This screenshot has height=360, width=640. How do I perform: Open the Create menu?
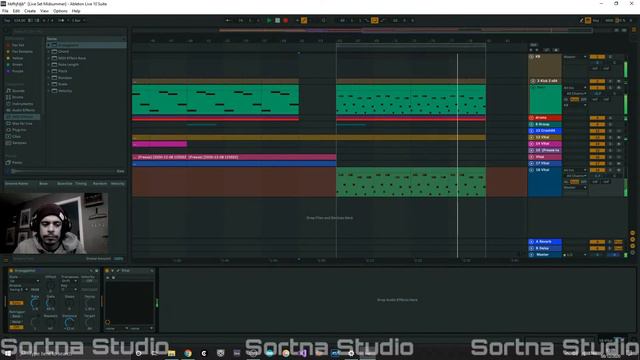click(30, 11)
